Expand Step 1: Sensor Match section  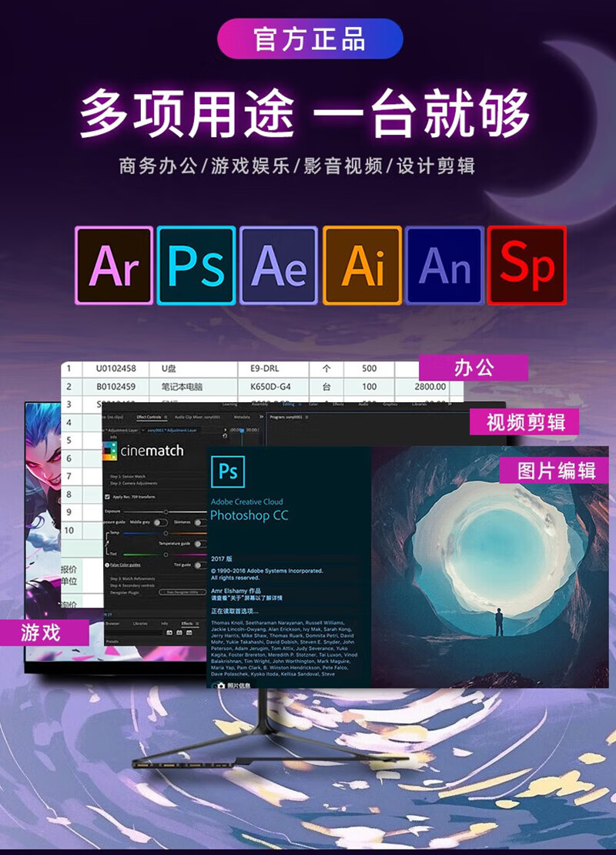pyautogui.click(x=128, y=477)
